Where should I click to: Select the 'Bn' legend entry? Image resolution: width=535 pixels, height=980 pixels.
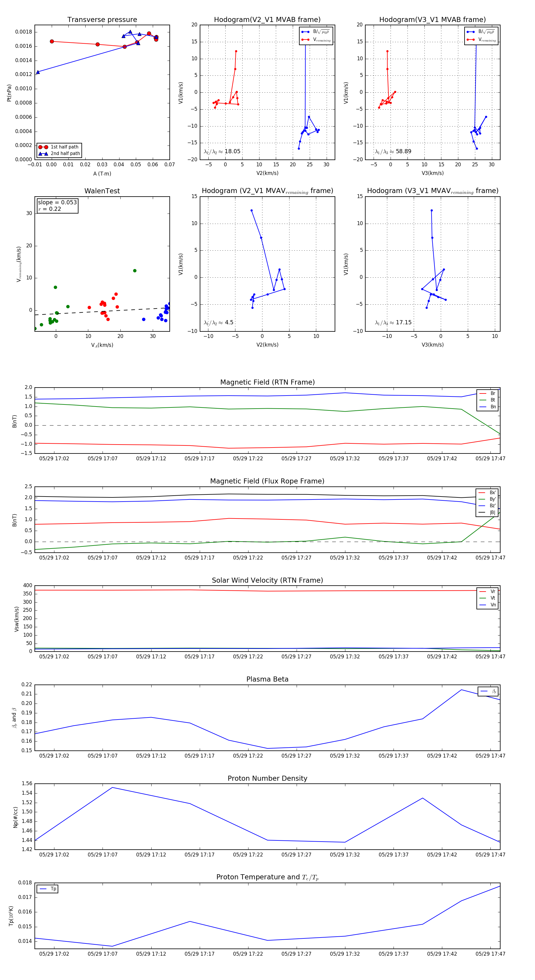487,407
